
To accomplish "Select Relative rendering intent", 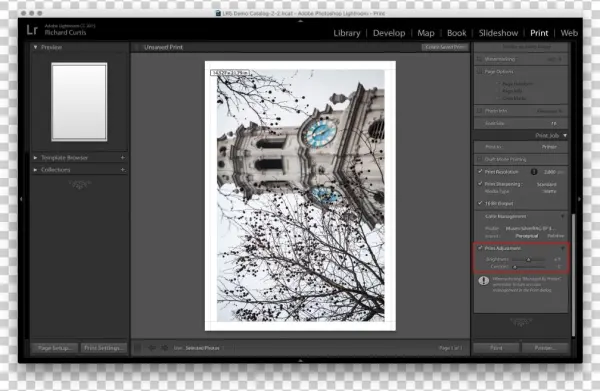I will pos(555,236).
